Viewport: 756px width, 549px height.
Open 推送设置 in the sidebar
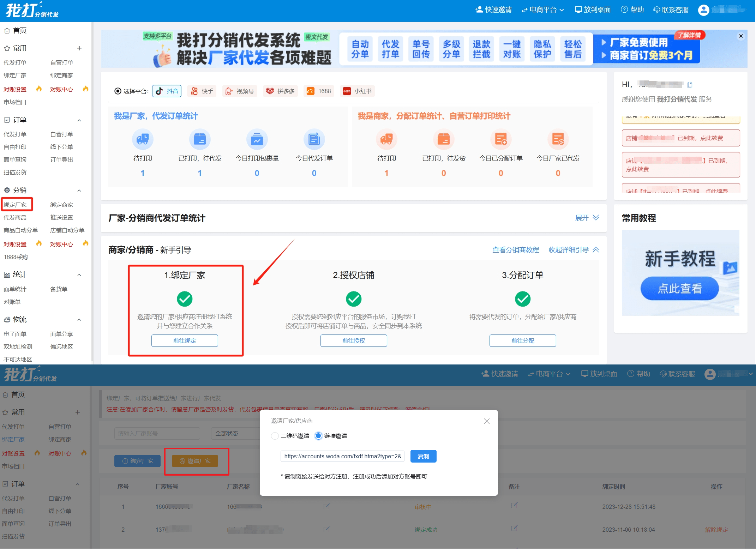pyautogui.click(x=62, y=218)
